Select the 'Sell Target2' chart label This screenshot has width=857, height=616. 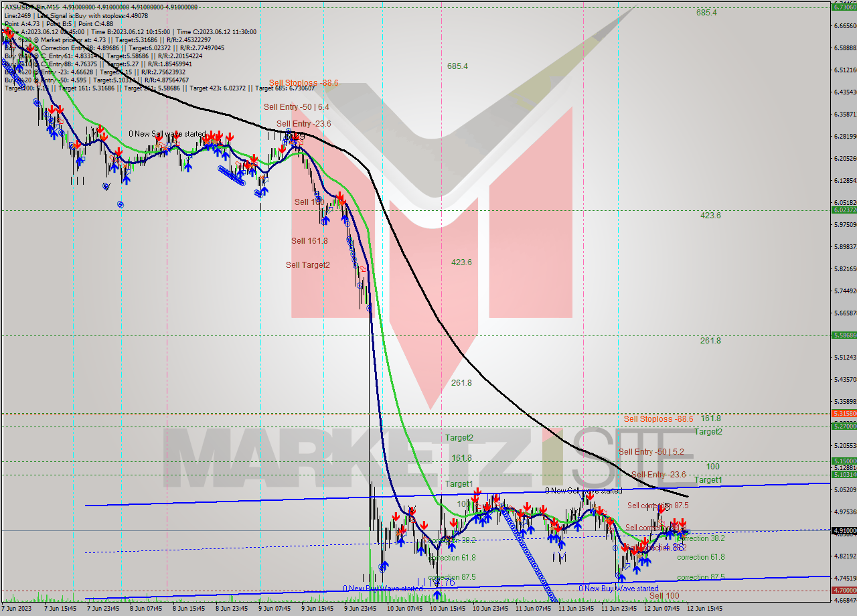(x=308, y=264)
